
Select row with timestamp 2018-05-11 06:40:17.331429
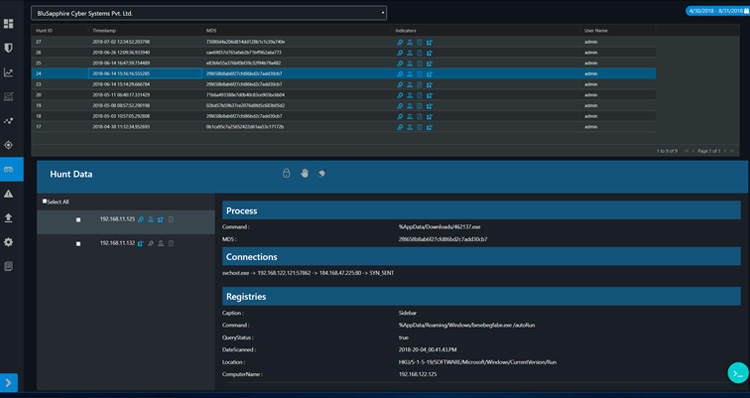[x=343, y=95]
